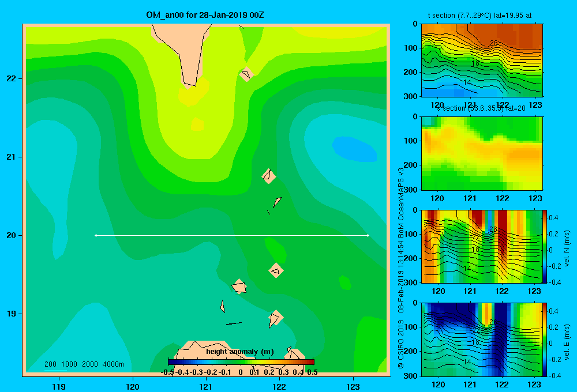577x392 pixels.
Task: Click the vel. E color scale bar
Action: 545,340
